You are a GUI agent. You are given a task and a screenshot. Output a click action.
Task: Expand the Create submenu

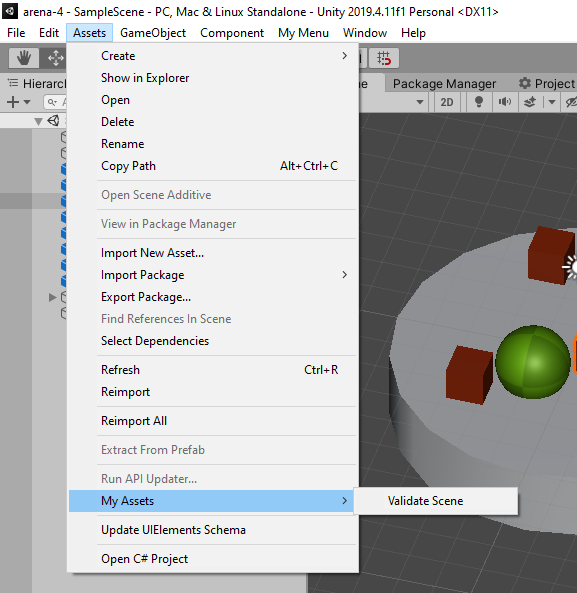(x=213, y=56)
